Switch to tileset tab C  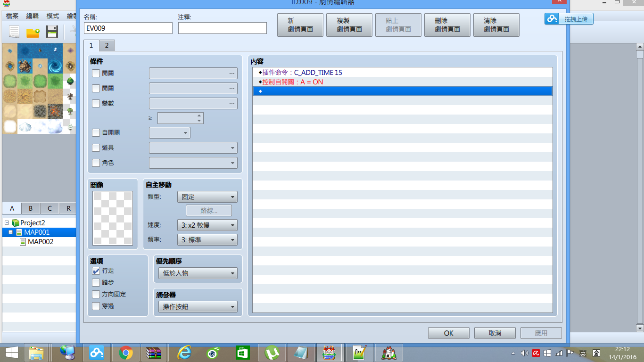point(50,208)
